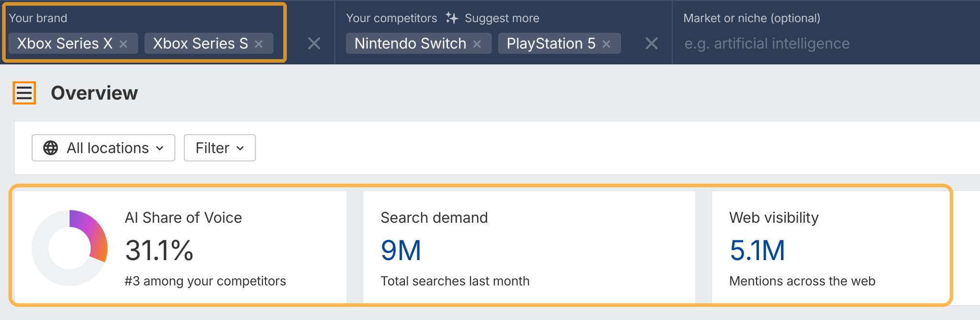Remove PlayStation 5 competitor tag

tap(606, 44)
